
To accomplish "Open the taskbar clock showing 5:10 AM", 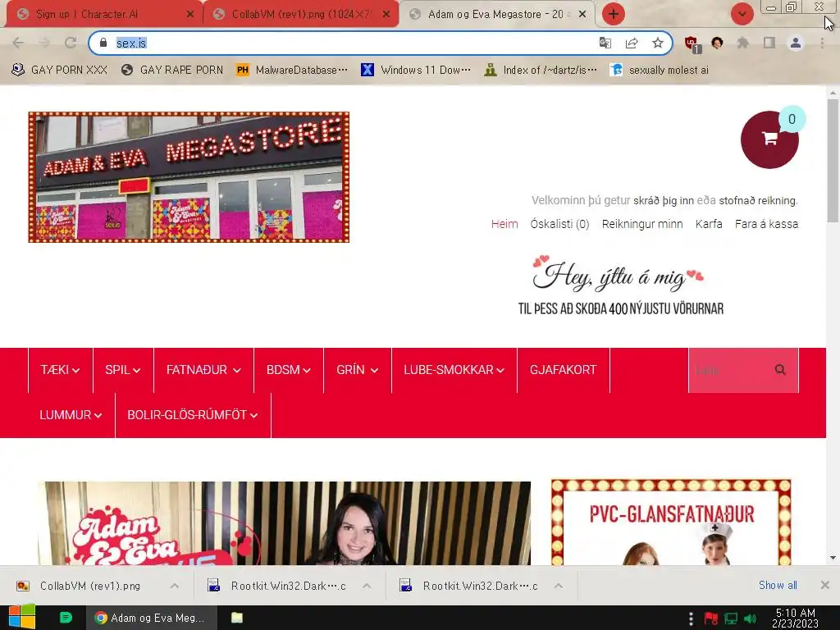I will [x=796, y=618].
